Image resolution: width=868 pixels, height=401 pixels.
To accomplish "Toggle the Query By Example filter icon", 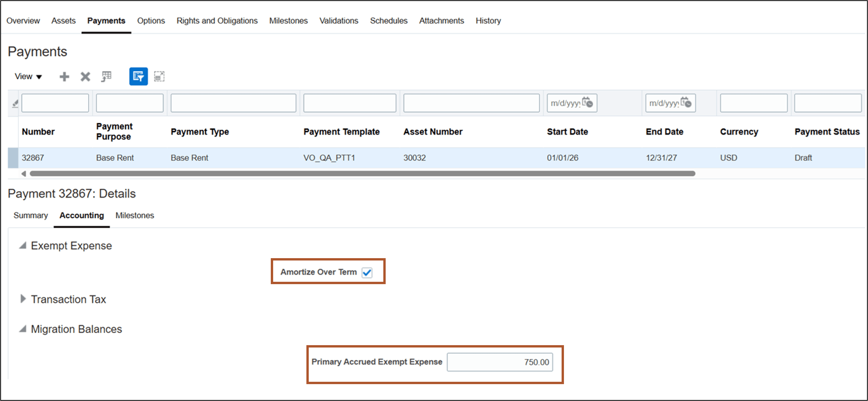I will click(139, 76).
